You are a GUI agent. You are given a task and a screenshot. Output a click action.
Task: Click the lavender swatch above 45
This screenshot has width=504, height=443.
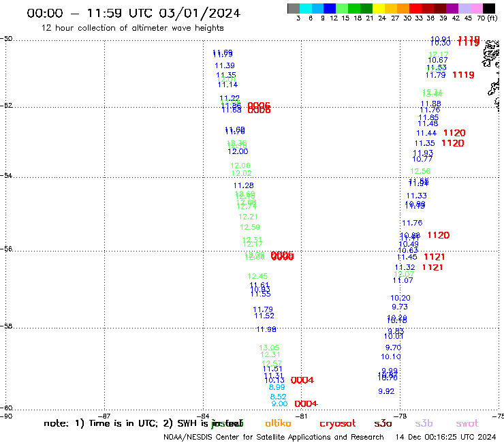tap(464, 8)
